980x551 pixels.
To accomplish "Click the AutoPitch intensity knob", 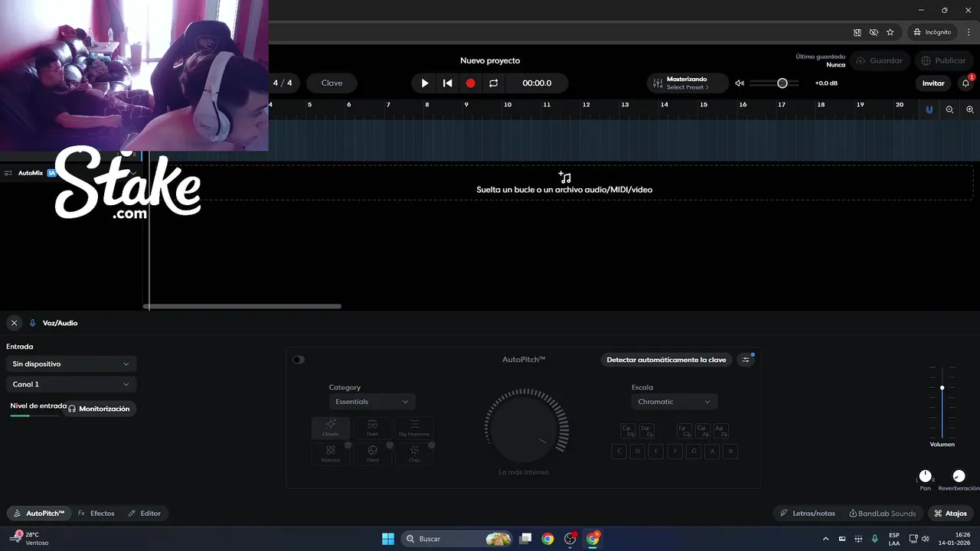I will pos(524,429).
